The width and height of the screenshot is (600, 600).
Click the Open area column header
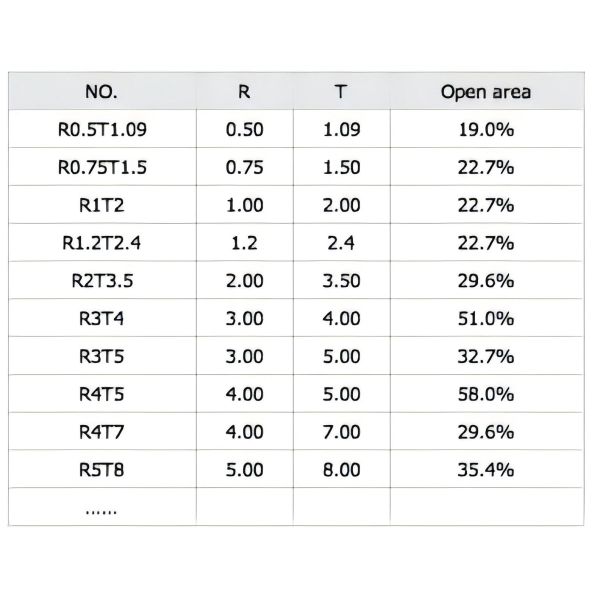(x=485, y=92)
